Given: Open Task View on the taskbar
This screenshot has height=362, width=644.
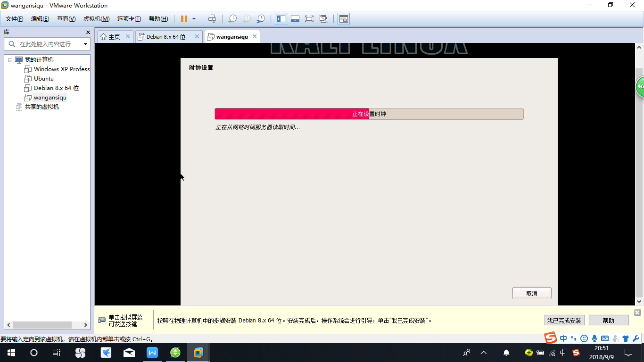Looking at the screenshot, I should pos(57,353).
